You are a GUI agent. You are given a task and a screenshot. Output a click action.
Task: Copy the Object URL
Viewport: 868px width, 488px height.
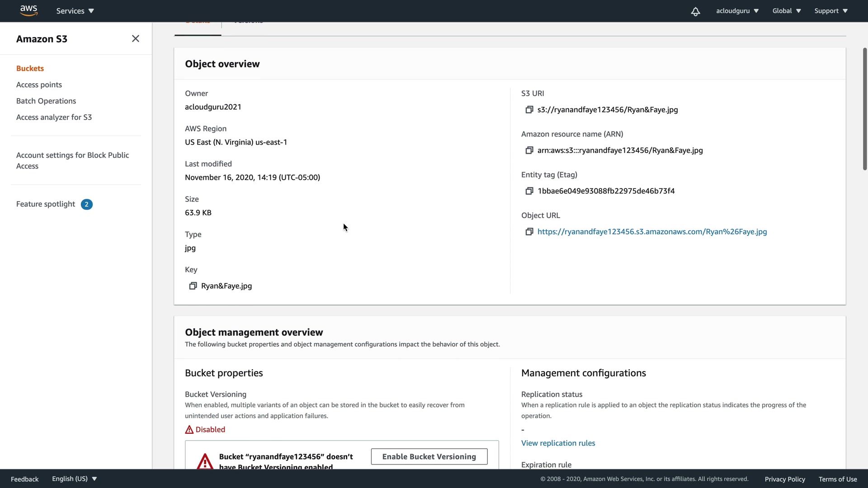click(x=529, y=232)
